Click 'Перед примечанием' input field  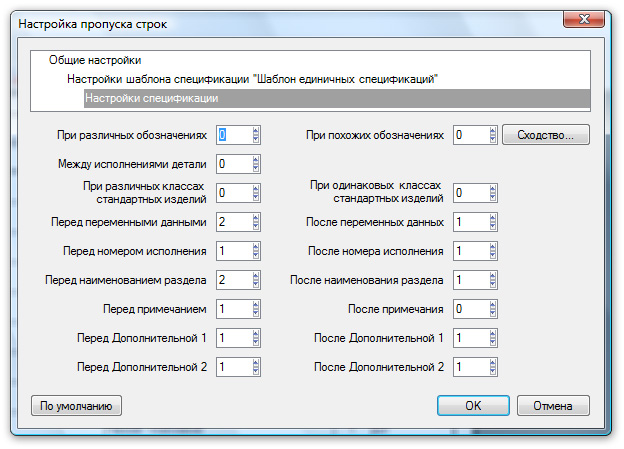(232, 309)
